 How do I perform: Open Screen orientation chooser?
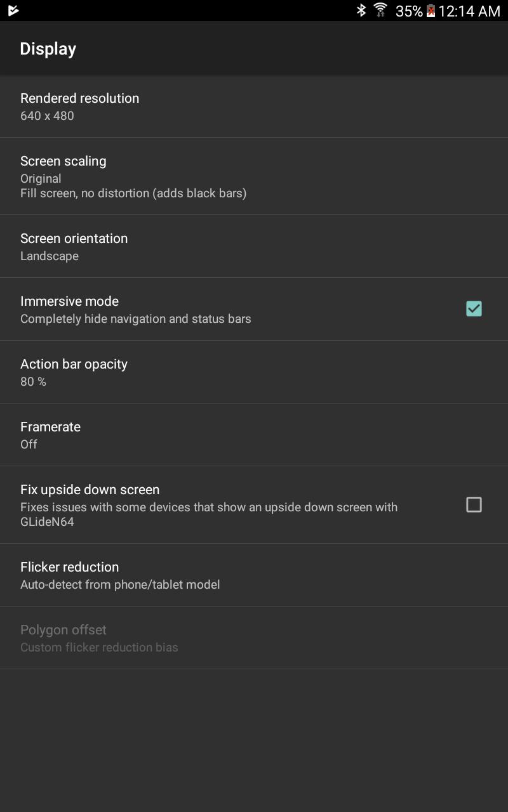coord(254,246)
